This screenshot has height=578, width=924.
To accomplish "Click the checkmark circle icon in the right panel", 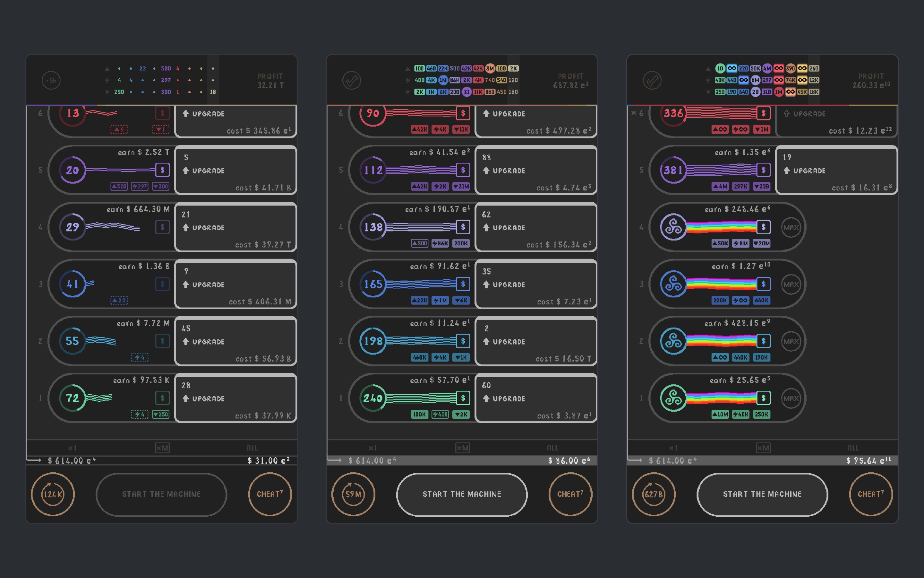I will [x=652, y=81].
